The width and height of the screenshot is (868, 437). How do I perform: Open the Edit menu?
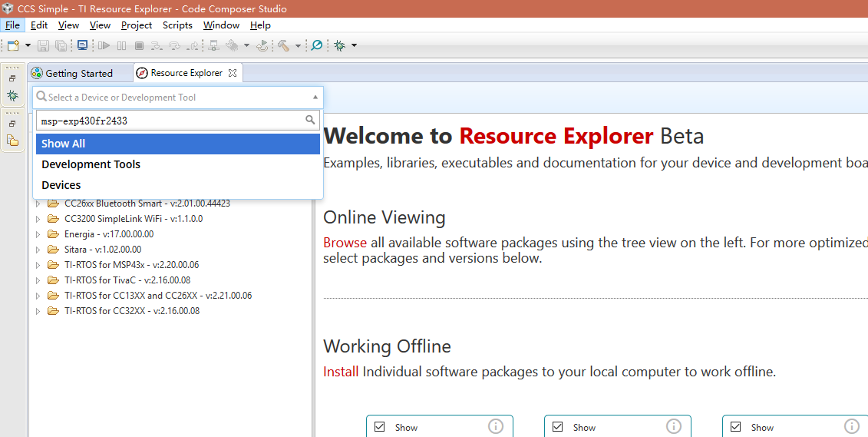(38, 25)
